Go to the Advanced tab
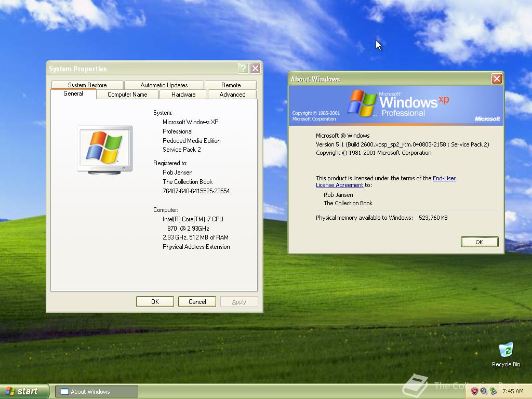Viewport: 532px width, 399px height. [x=232, y=95]
